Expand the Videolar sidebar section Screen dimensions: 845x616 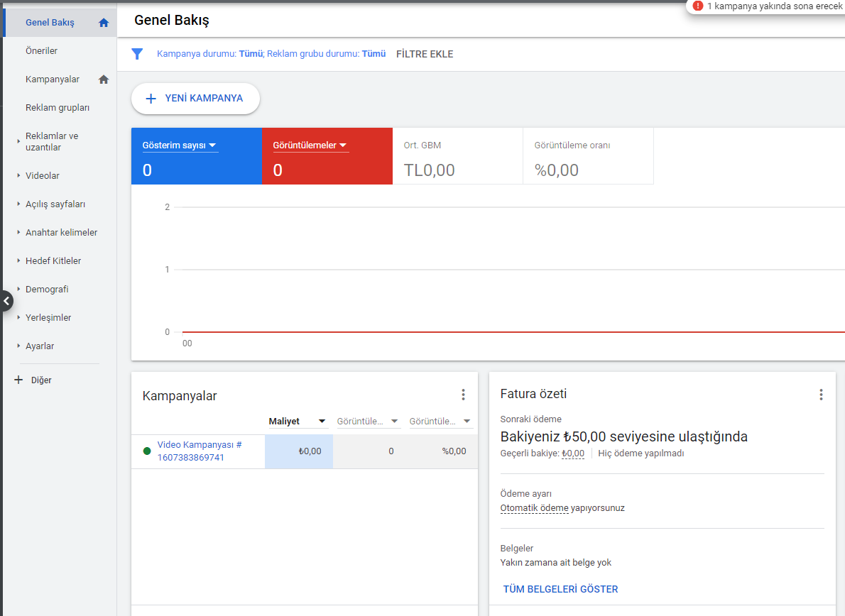click(18, 175)
